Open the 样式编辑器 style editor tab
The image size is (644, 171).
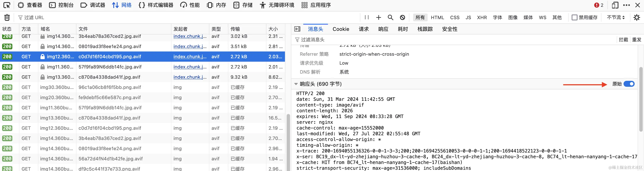(x=156, y=5)
